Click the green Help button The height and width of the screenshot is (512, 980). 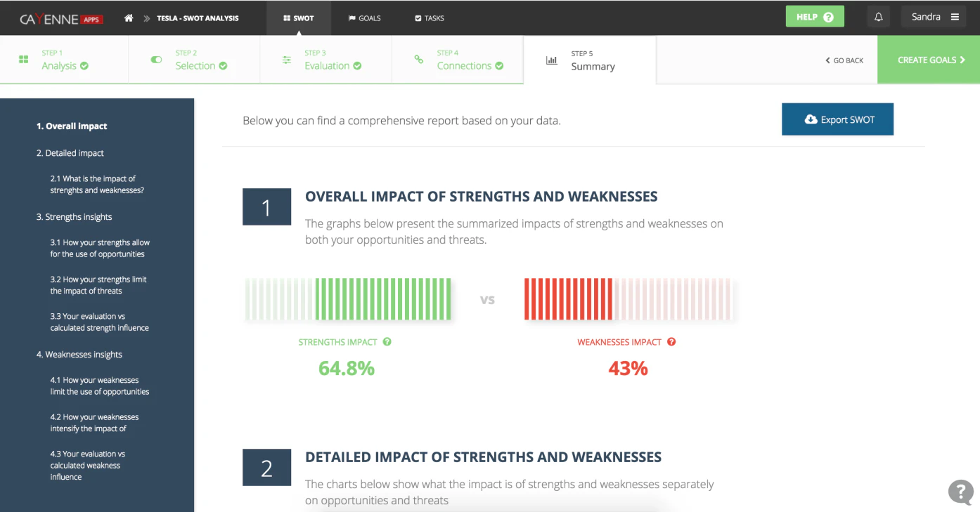[814, 17]
